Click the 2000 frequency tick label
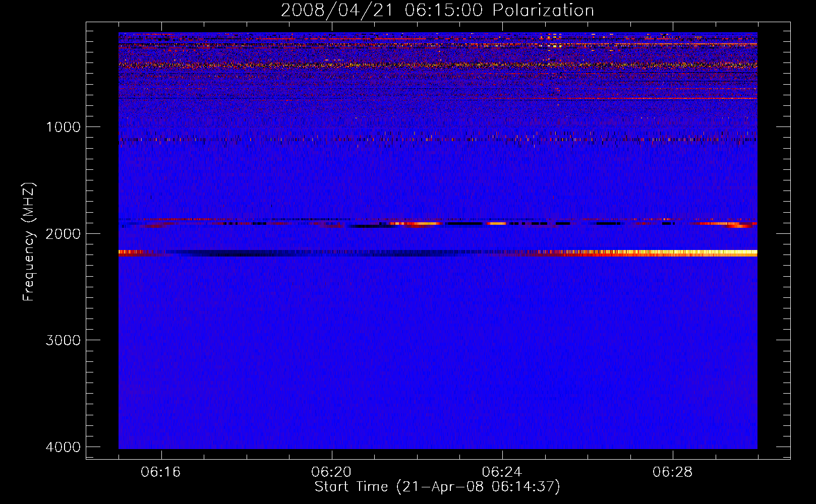Viewport: 816px width, 504px height. pyautogui.click(x=63, y=234)
